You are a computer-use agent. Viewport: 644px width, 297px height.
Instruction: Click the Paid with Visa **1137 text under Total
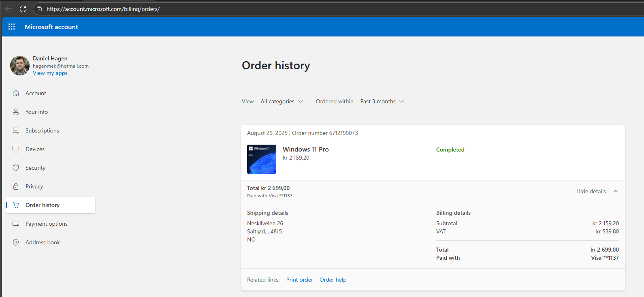click(x=270, y=196)
